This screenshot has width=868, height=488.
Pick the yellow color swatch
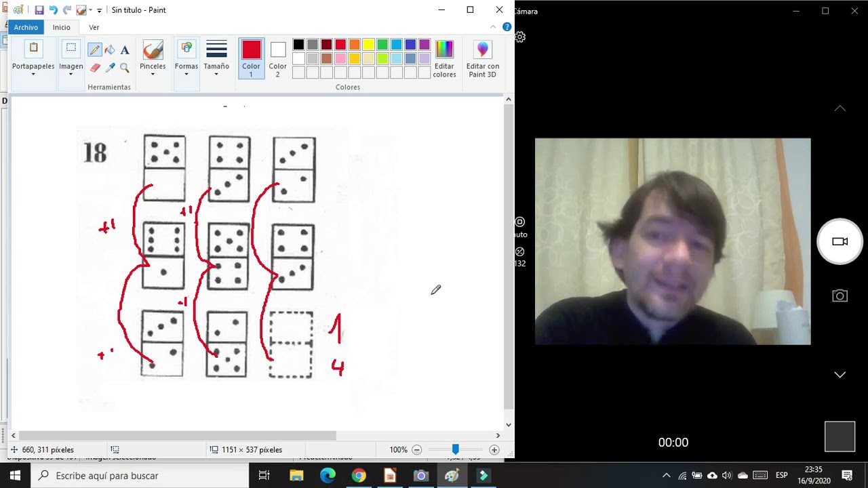point(368,45)
